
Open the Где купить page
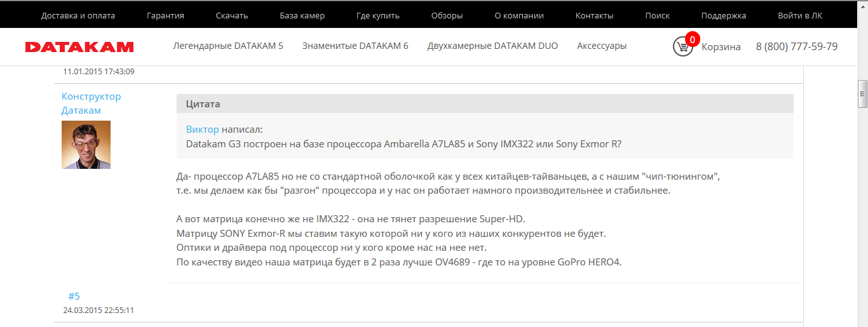pyautogui.click(x=378, y=15)
